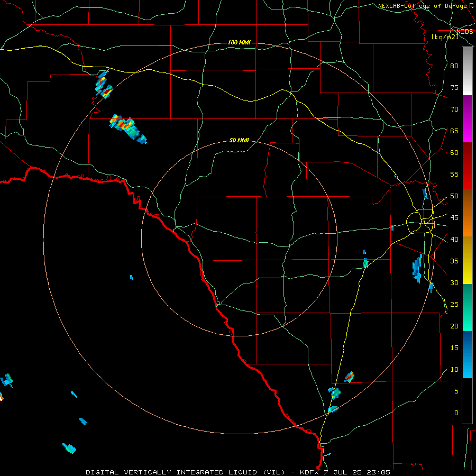The width and height of the screenshot is (476, 476).
Task: Pick the magenta-purple segment of the VIL color bar
Action: click(467, 118)
